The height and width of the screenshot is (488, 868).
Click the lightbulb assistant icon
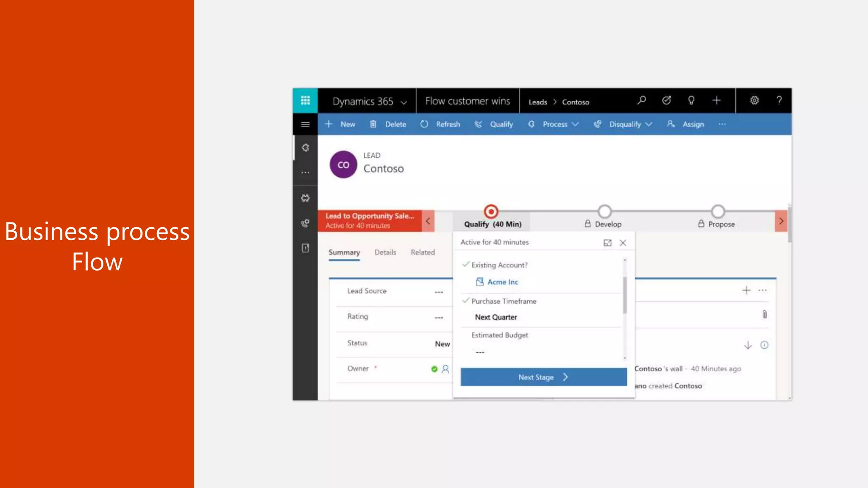click(691, 100)
